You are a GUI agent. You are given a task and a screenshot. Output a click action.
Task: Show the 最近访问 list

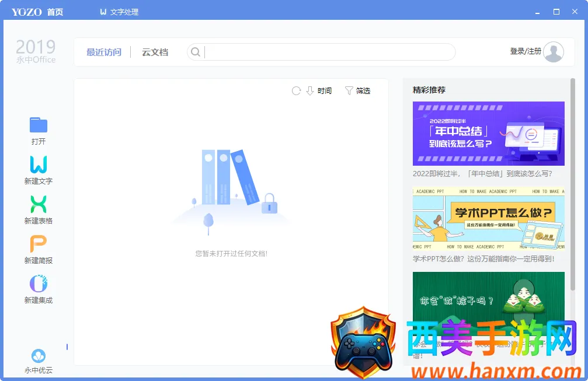click(104, 52)
